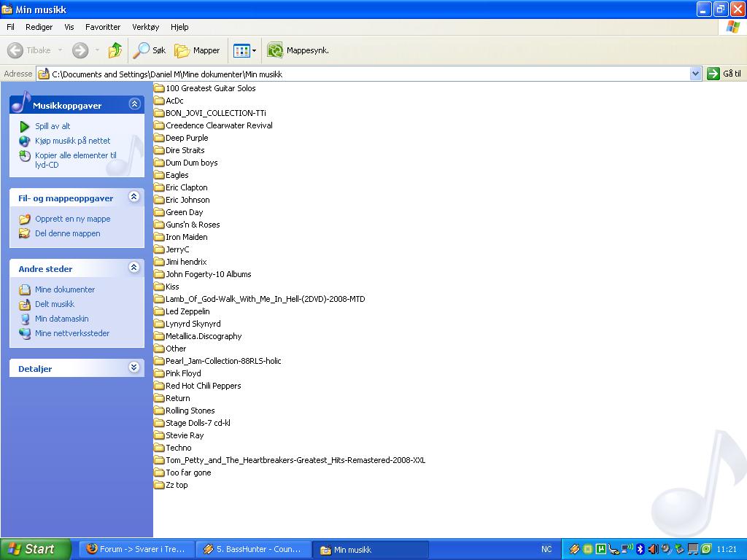The width and height of the screenshot is (747, 560).
Task: Open Mine dokumenter link
Action: click(65, 289)
